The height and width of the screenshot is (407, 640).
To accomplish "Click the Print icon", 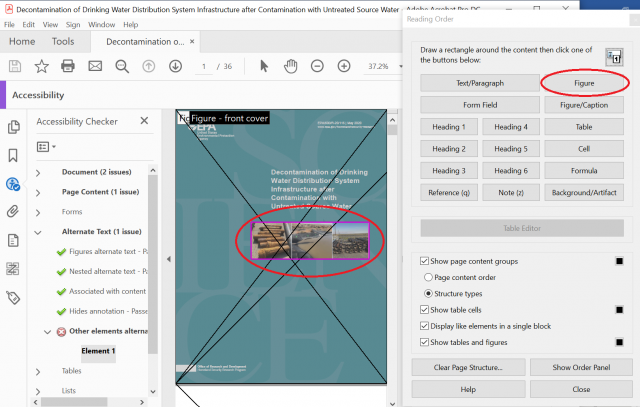I will 68,66.
